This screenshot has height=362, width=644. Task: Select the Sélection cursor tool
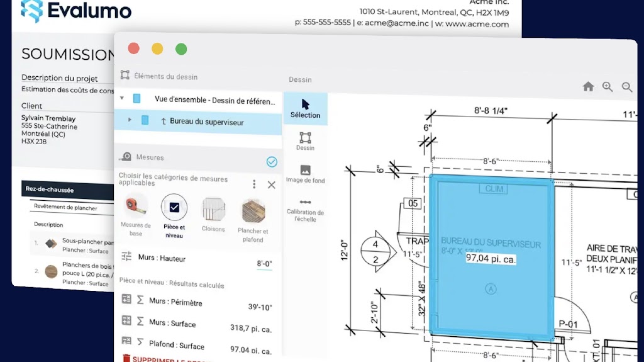pyautogui.click(x=305, y=108)
